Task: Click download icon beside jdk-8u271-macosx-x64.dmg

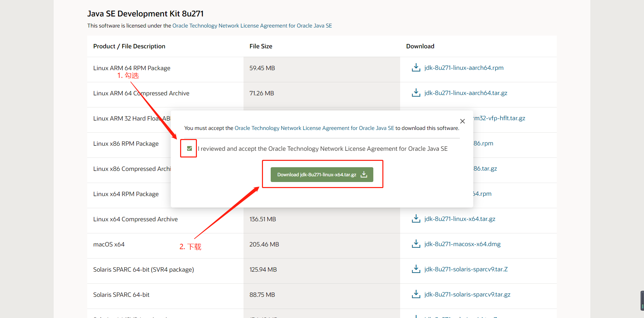Action: pyautogui.click(x=416, y=244)
